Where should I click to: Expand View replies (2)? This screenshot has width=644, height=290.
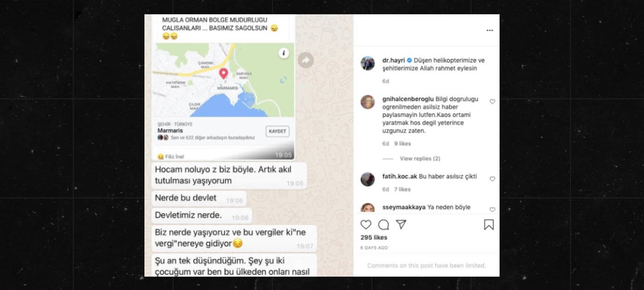[420, 158]
